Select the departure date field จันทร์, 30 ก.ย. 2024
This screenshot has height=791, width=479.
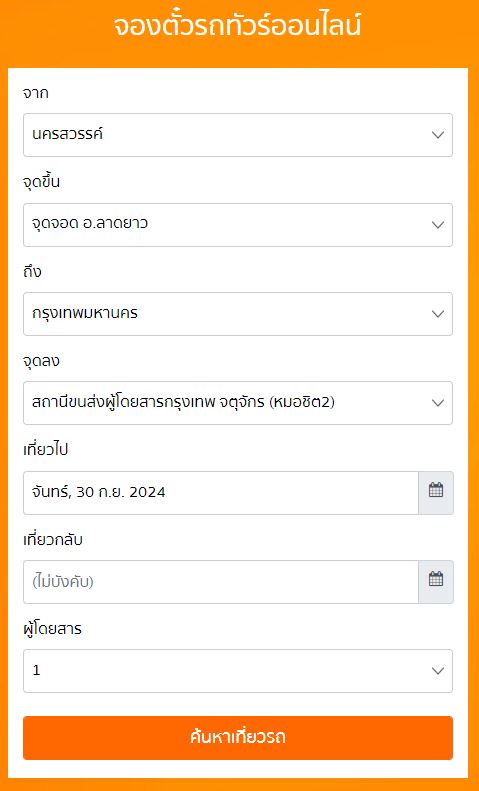click(221, 493)
